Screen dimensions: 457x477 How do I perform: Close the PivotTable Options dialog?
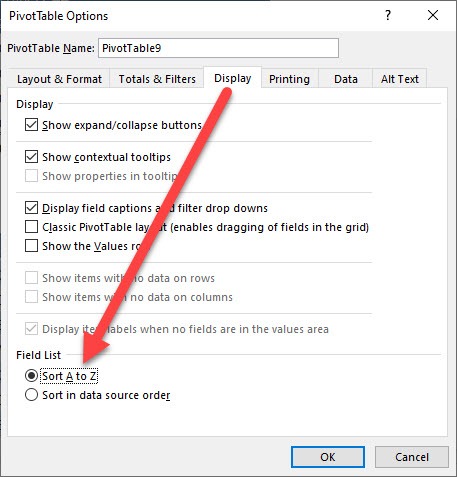(x=433, y=15)
